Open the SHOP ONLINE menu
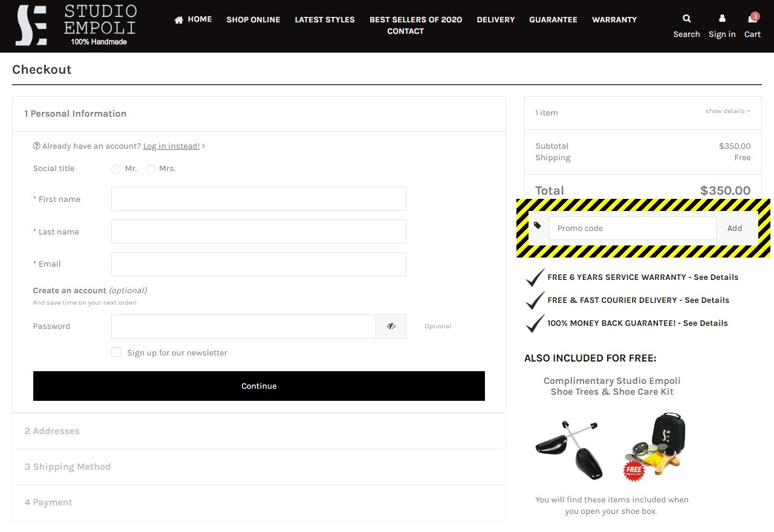Image resolution: width=774 pixels, height=532 pixels. 253,19
